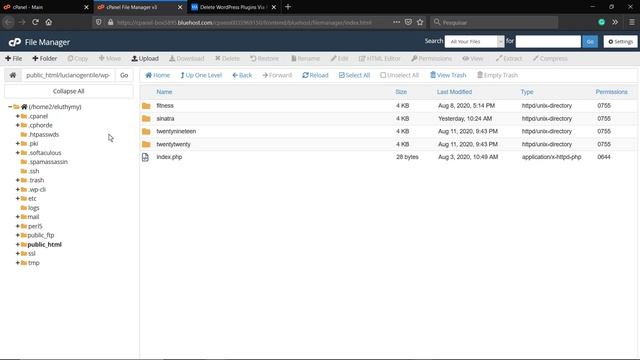Click the Download toolbar button
The height and width of the screenshot is (360, 640).
[187, 58]
